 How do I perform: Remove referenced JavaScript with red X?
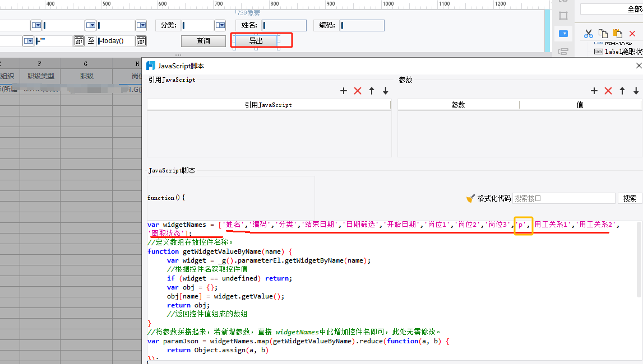358,91
